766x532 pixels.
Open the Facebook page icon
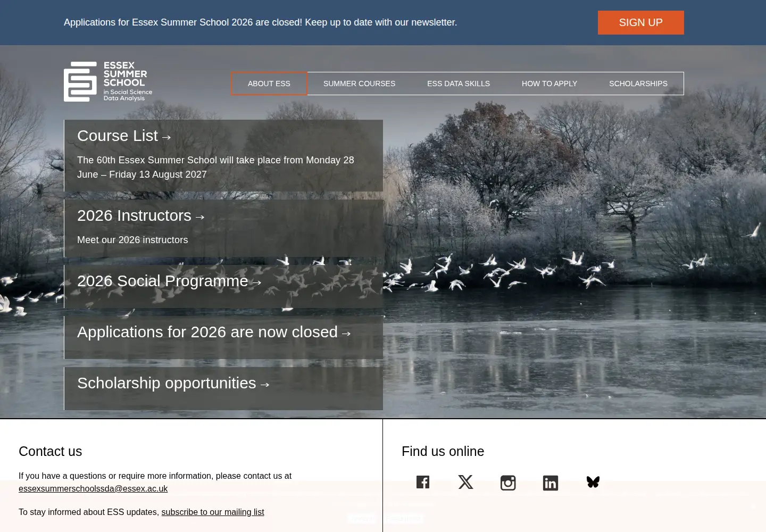click(x=423, y=482)
